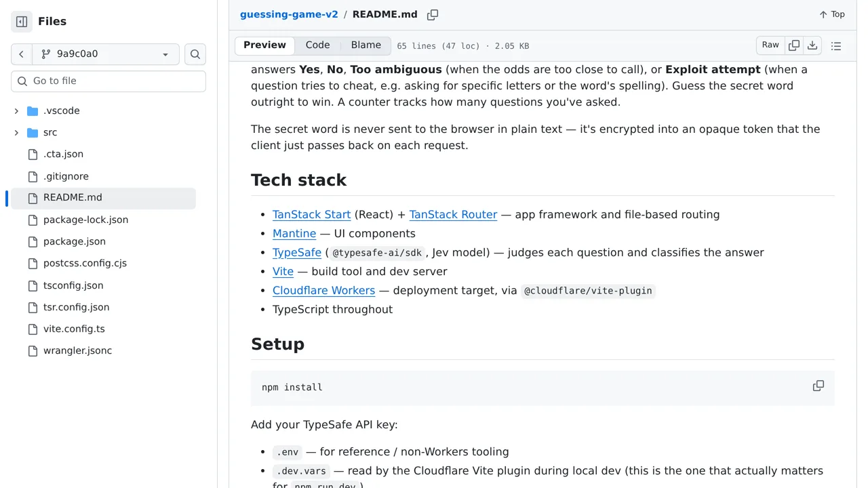Focus the Go to file input

click(108, 81)
